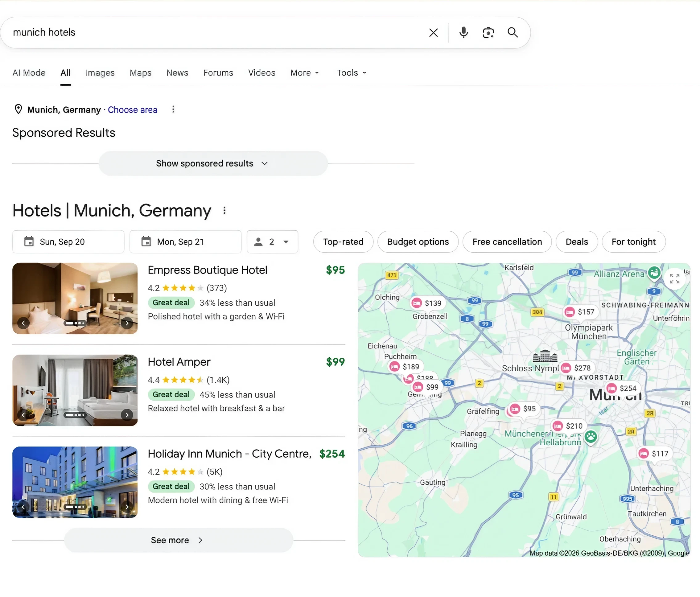Switch to Images tab

click(100, 73)
